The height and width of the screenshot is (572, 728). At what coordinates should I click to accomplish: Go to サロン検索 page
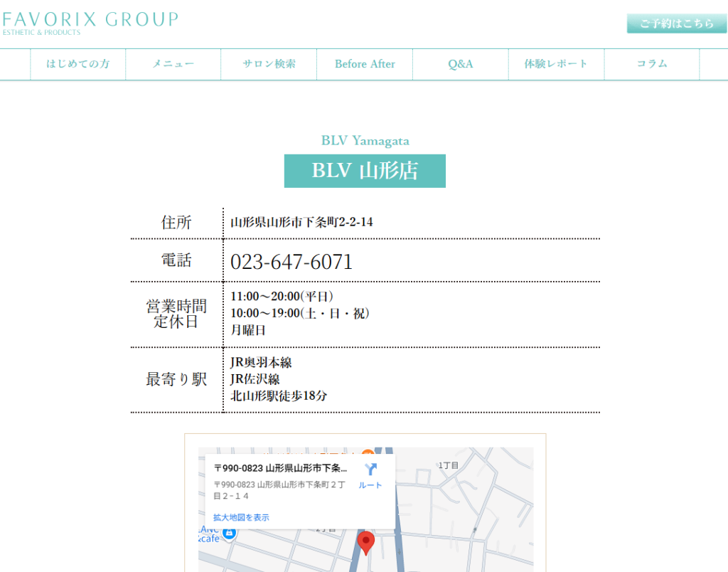click(x=269, y=64)
